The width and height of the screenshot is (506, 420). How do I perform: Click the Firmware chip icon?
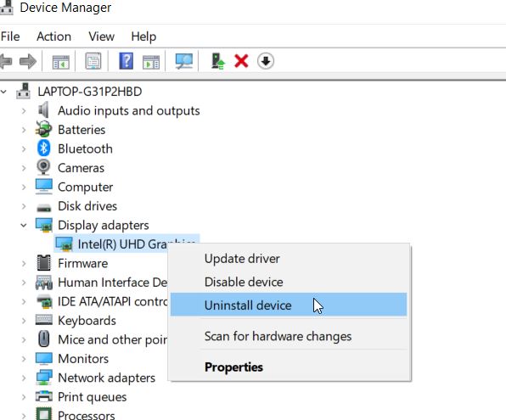pos(44,262)
